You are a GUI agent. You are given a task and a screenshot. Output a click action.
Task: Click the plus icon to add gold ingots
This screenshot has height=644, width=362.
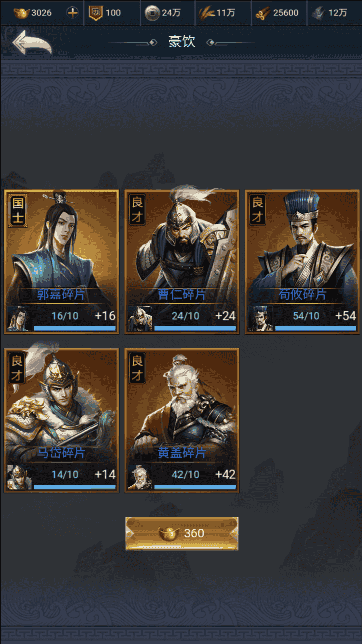click(73, 13)
